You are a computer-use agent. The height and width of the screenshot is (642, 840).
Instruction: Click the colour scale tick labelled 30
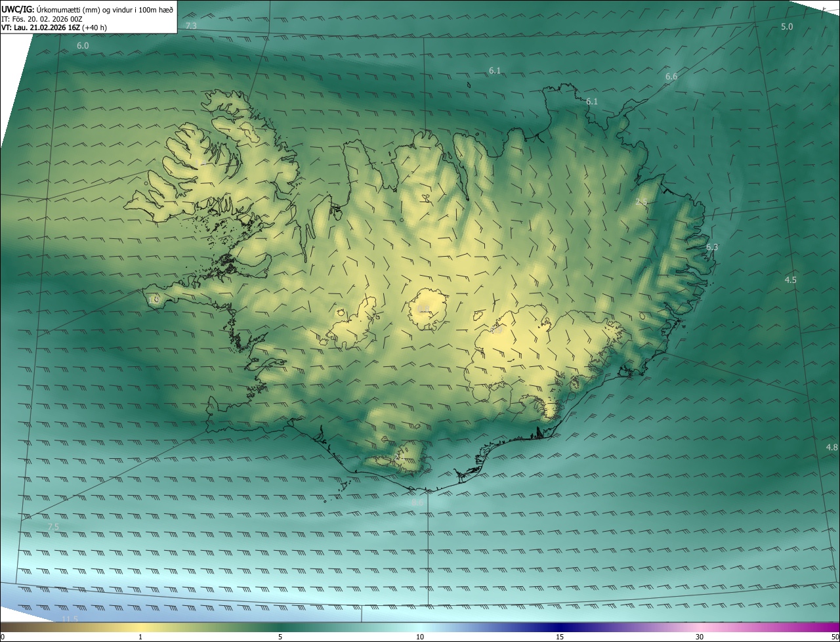tap(700, 637)
